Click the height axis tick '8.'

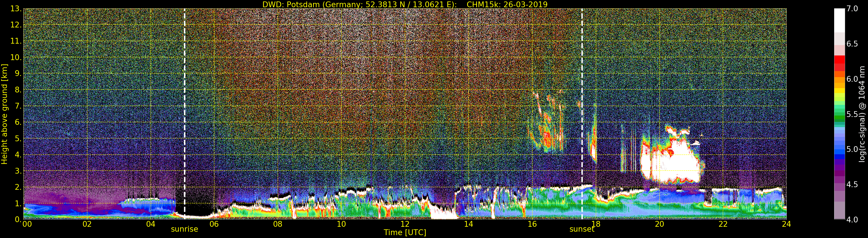[18, 90]
